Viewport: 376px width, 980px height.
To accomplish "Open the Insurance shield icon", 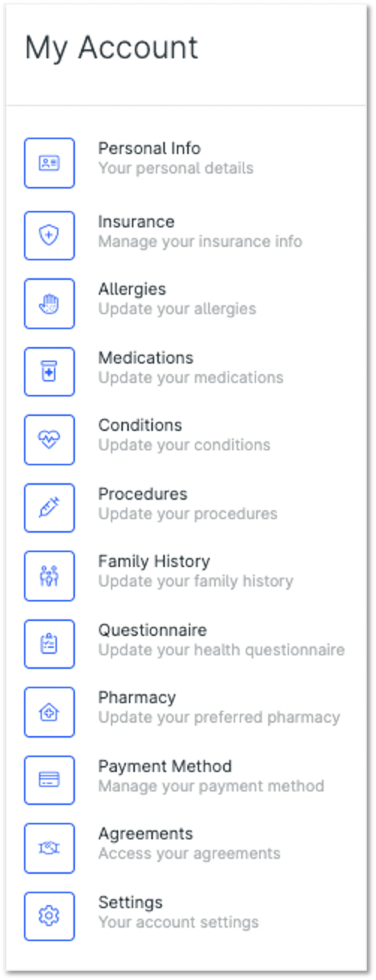I will coord(49,235).
